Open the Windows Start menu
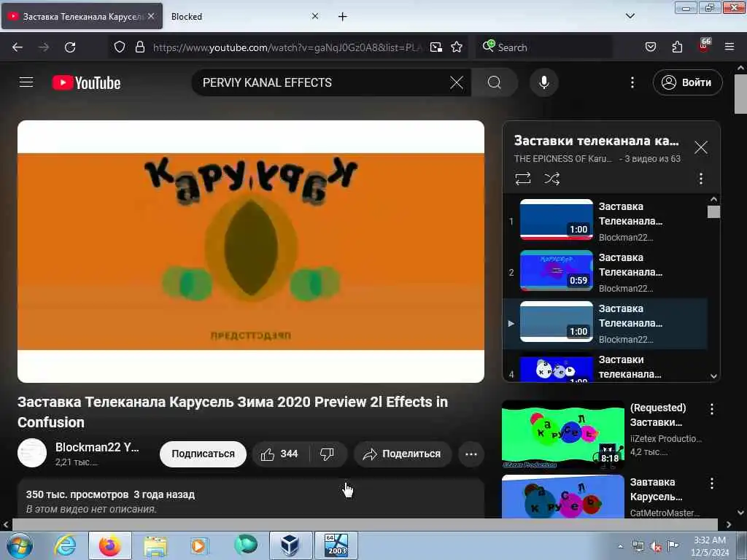Image resolution: width=747 pixels, height=560 pixels. tap(20, 545)
